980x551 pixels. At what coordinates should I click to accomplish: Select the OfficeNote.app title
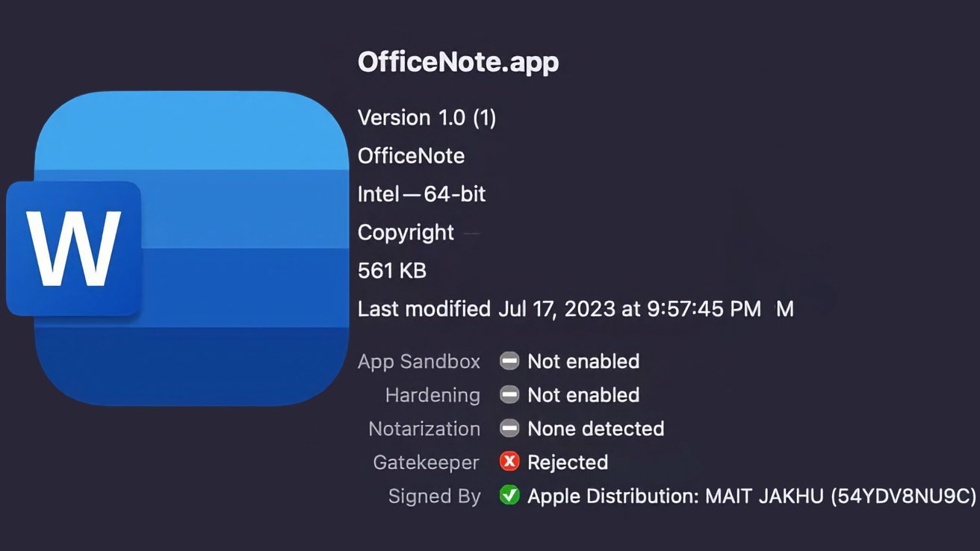pyautogui.click(x=458, y=62)
